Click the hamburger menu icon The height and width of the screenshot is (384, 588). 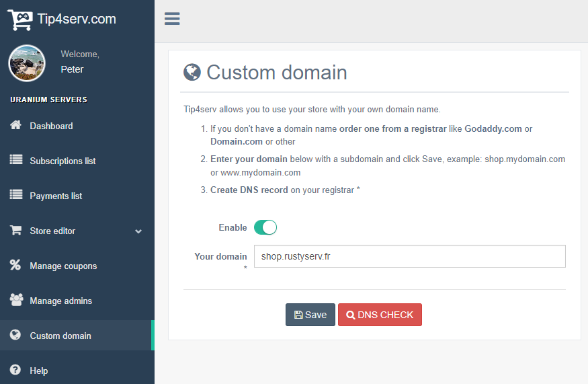[x=172, y=19]
